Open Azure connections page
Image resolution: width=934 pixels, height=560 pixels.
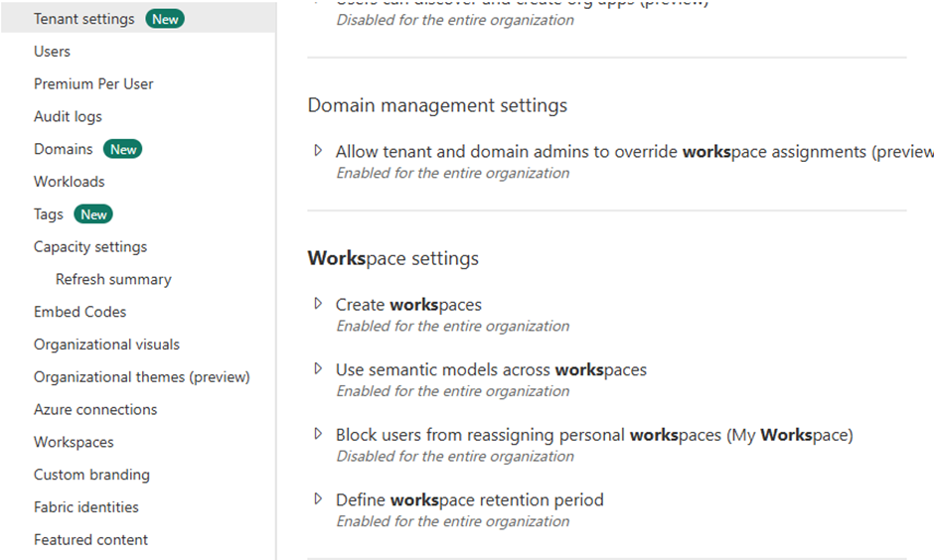pos(95,409)
